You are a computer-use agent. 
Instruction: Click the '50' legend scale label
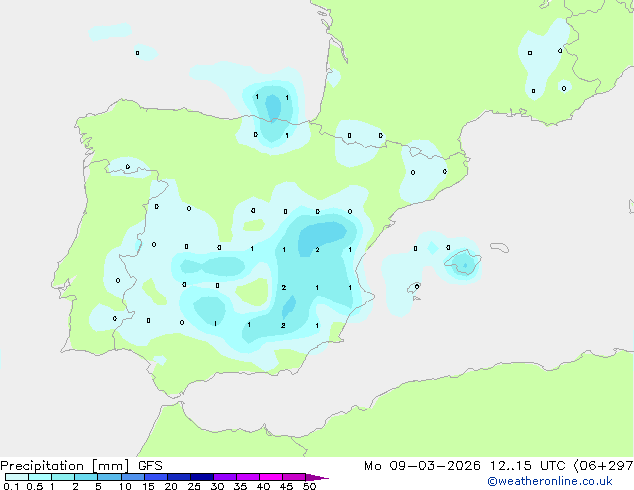click(x=309, y=486)
